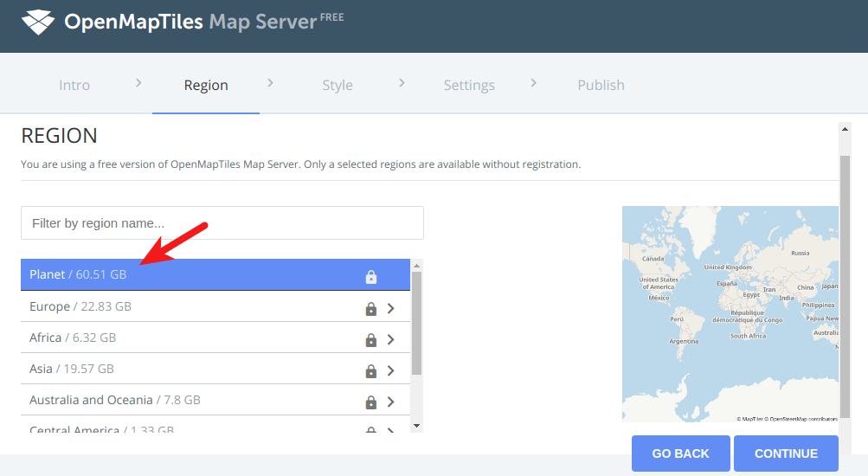Focus the Filter by region name field

pyautogui.click(x=222, y=223)
